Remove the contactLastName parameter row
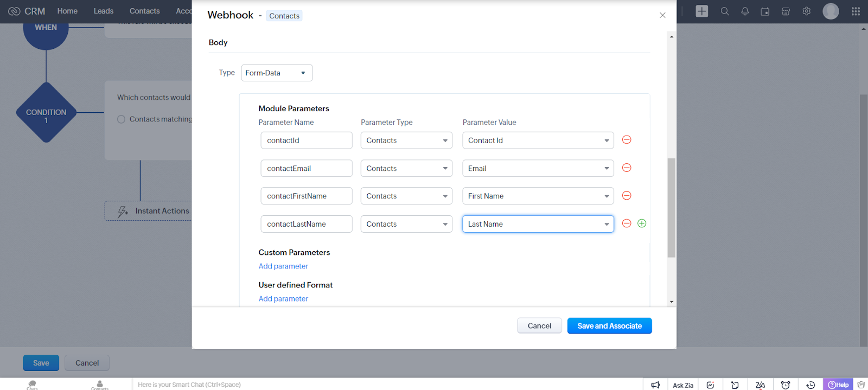The width and height of the screenshot is (868, 390). tap(627, 223)
